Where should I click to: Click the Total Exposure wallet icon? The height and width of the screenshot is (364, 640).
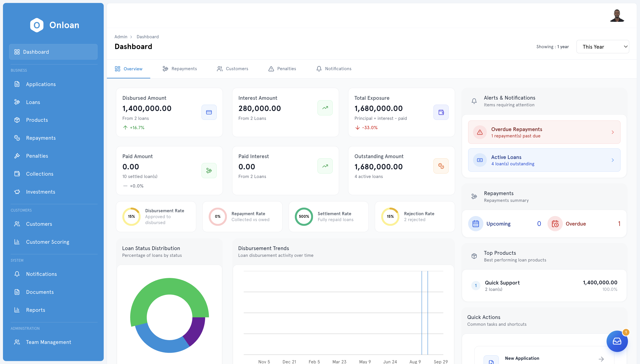tap(441, 112)
